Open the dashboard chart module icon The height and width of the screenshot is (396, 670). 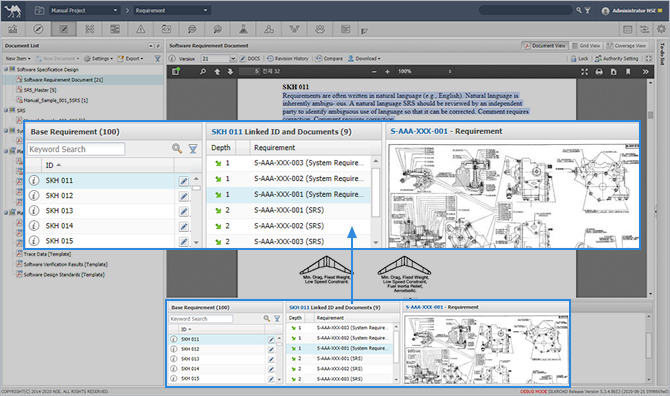(13, 29)
